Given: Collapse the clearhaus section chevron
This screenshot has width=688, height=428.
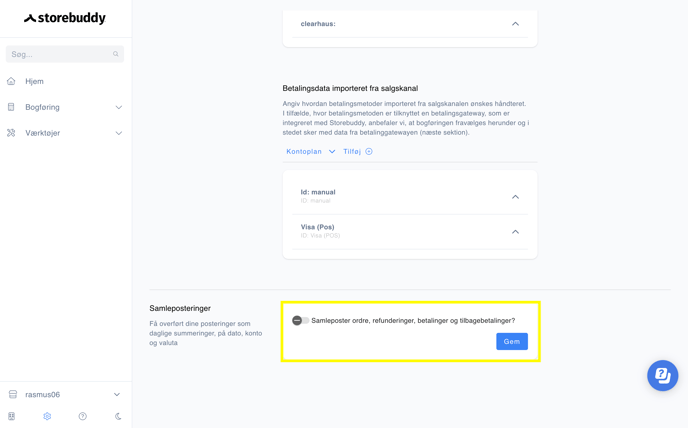Looking at the screenshot, I should [x=516, y=24].
